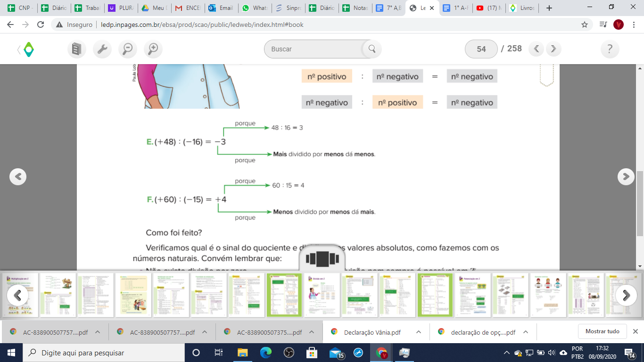
Task: Click the search magnifier button in Buscar
Action: [372, 49]
